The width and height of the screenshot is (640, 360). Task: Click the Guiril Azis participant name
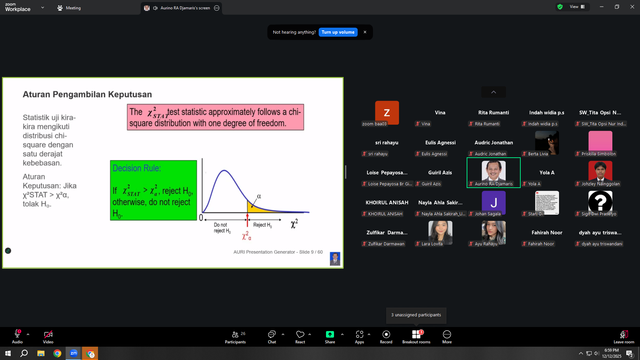click(440, 173)
